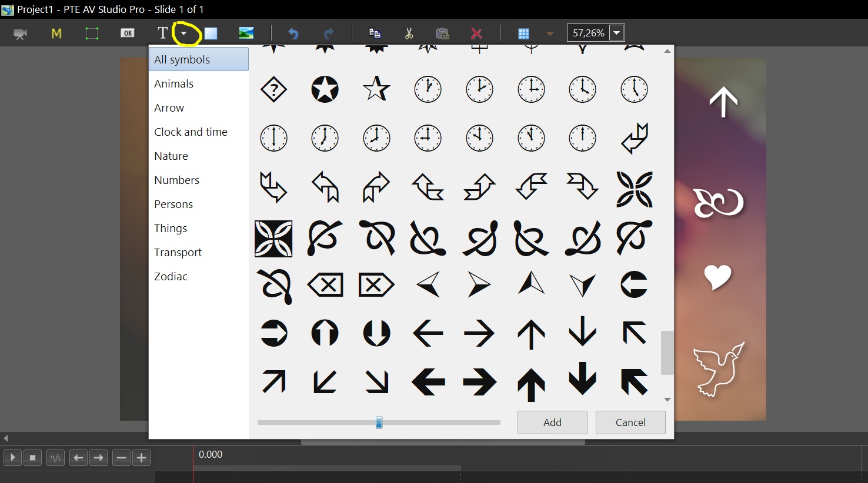Click the symbol size slider handle

coord(379,422)
